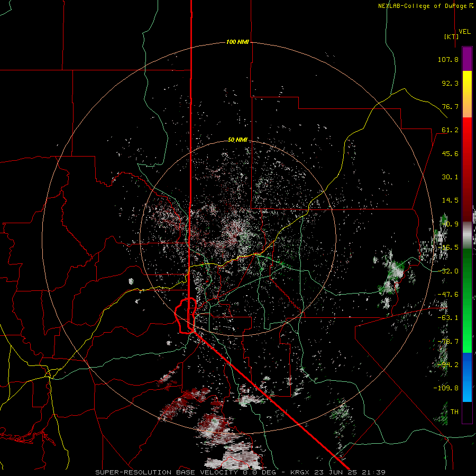Click the VEL legend title

click(x=464, y=32)
